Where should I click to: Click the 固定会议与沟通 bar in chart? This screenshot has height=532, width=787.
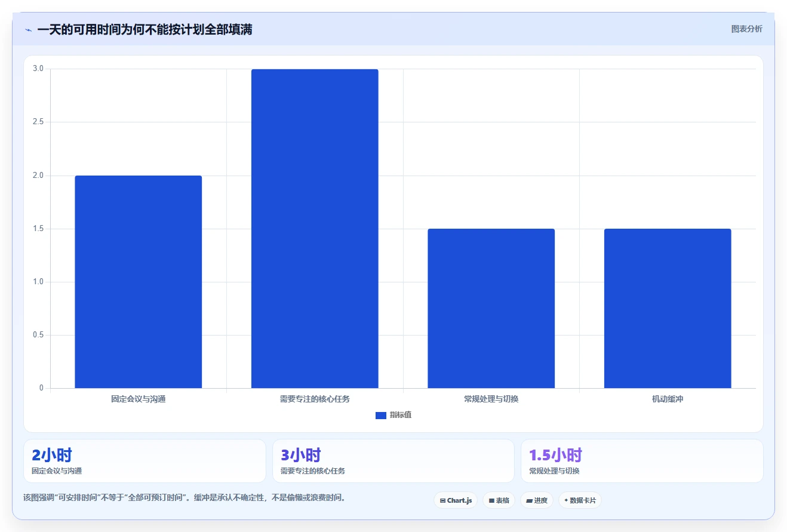point(138,282)
